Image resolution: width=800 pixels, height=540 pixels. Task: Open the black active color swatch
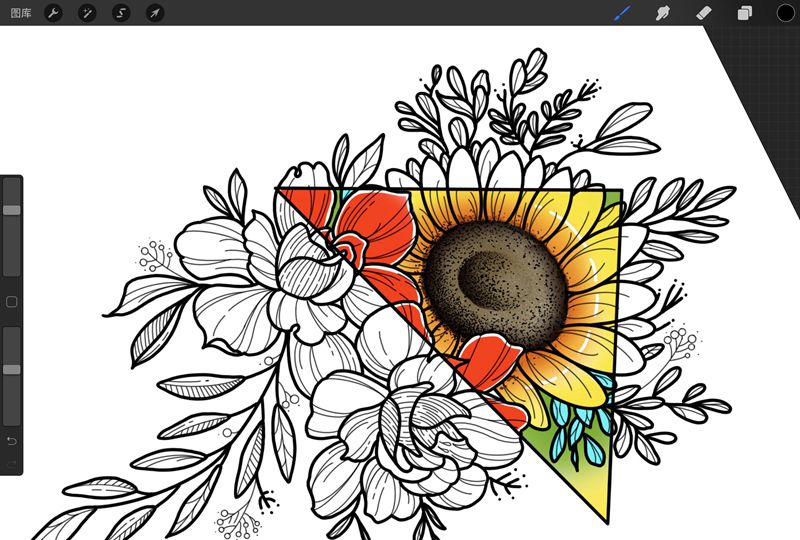click(x=786, y=13)
